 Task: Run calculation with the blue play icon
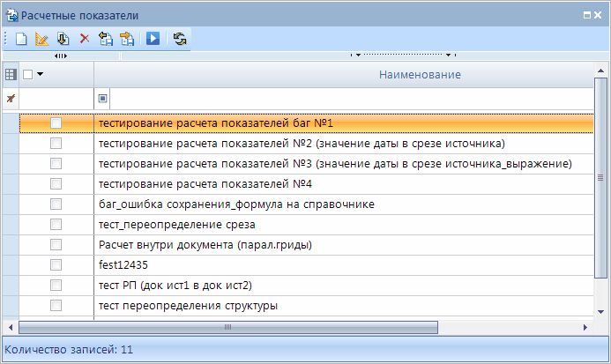pyautogui.click(x=153, y=39)
